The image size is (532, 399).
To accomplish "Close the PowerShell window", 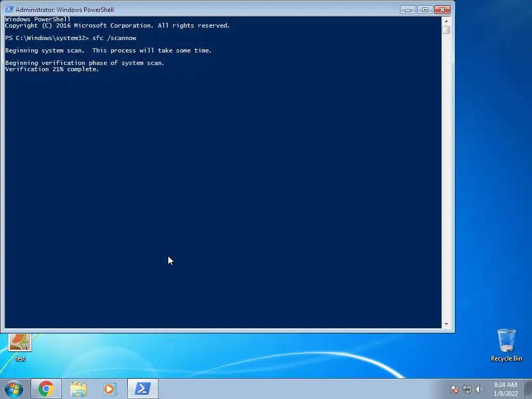I will pos(442,10).
